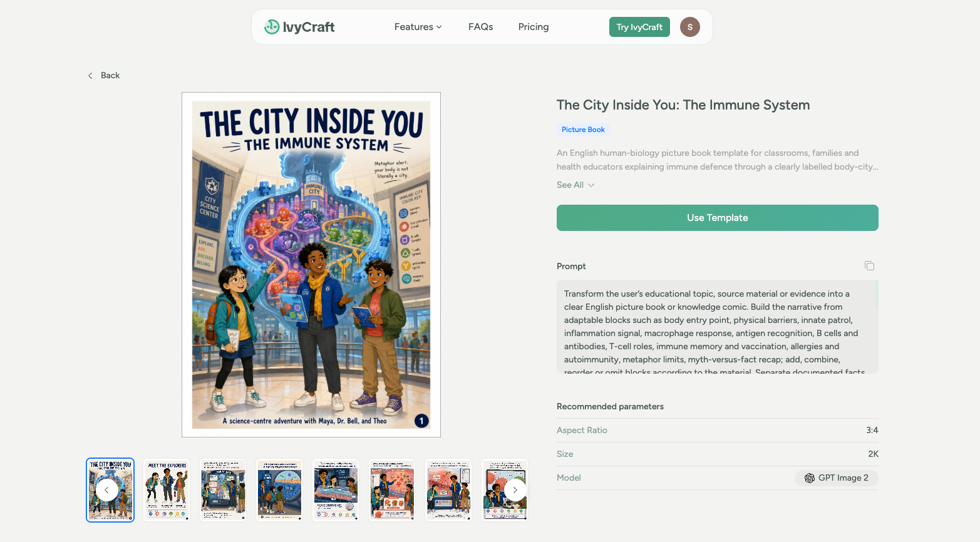Select the third page thumbnail
The width and height of the screenshot is (980, 542).
223,490
